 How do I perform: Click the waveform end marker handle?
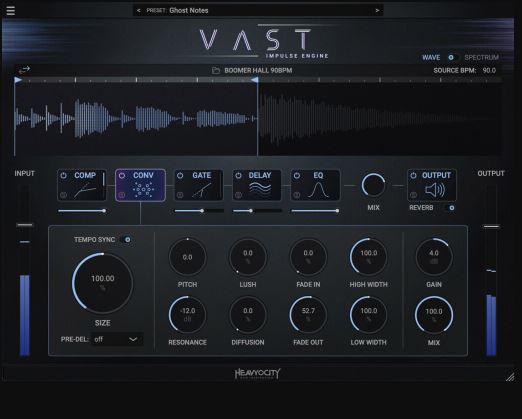[255, 80]
